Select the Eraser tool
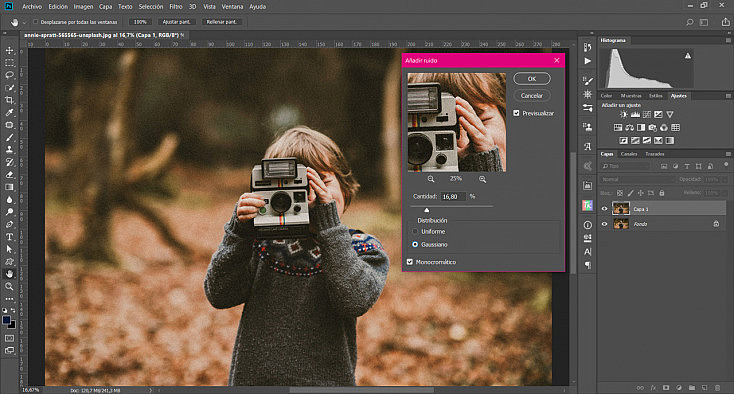The image size is (734, 394). coord(9,175)
